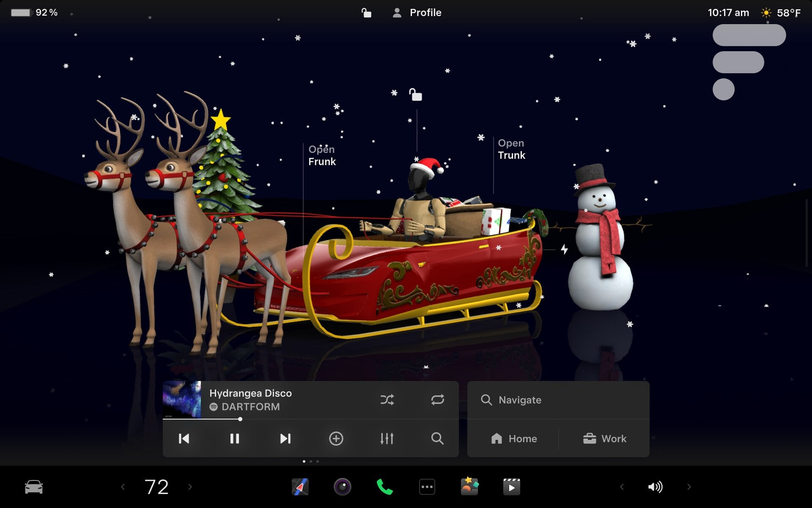Viewport: 812px width, 508px height.
Task: Mute audio with the speaker icon
Action: 655,487
